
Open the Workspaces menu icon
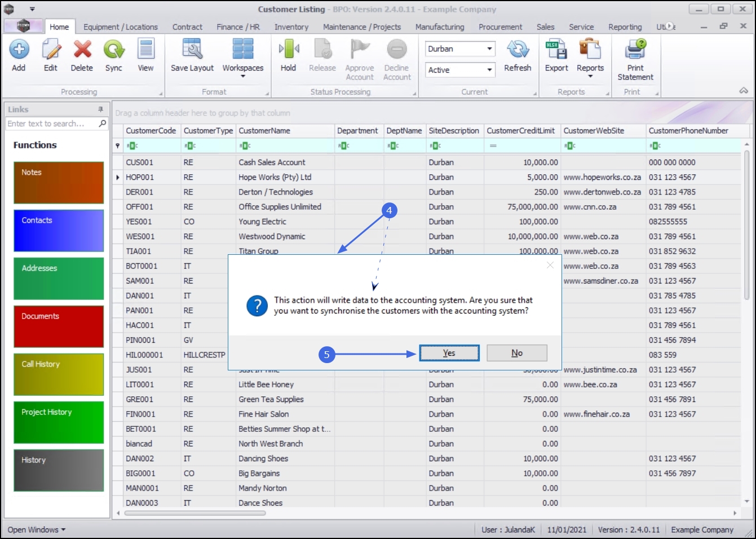tap(243, 50)
